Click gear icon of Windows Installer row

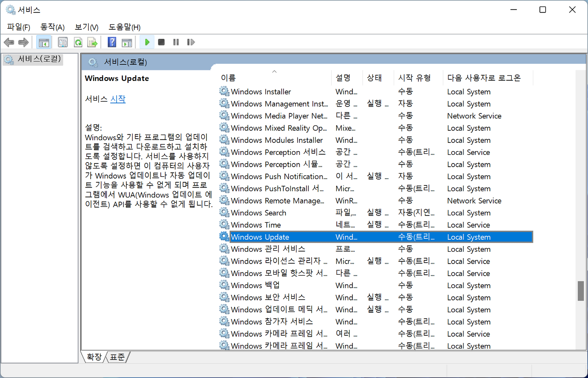(224, 91)
